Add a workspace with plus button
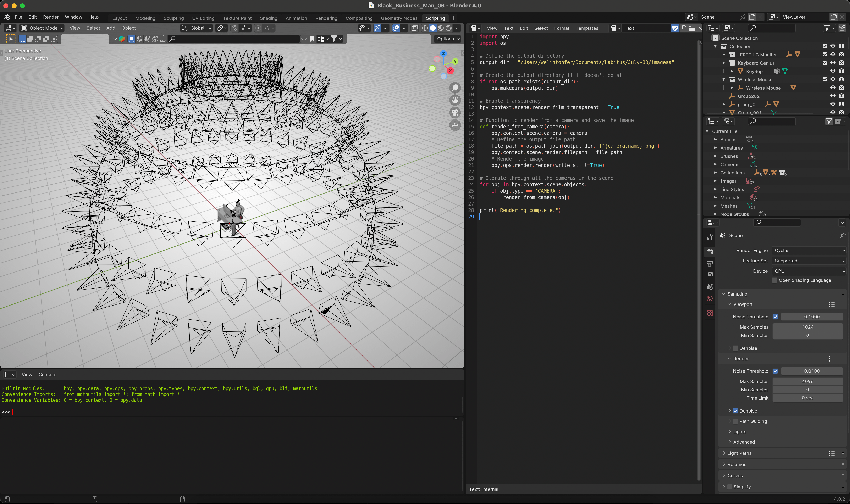The image size is (850, 504). 453,18
